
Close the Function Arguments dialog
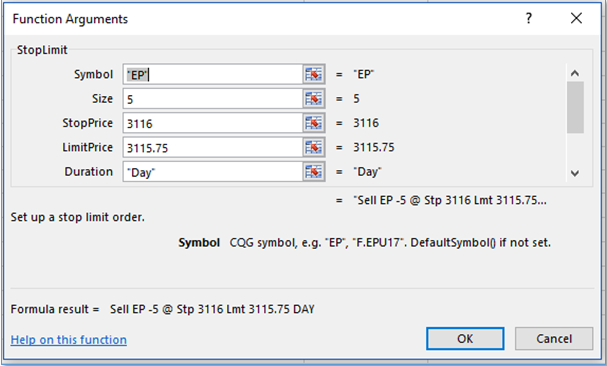pyautogui.click(x=576, y=18)
